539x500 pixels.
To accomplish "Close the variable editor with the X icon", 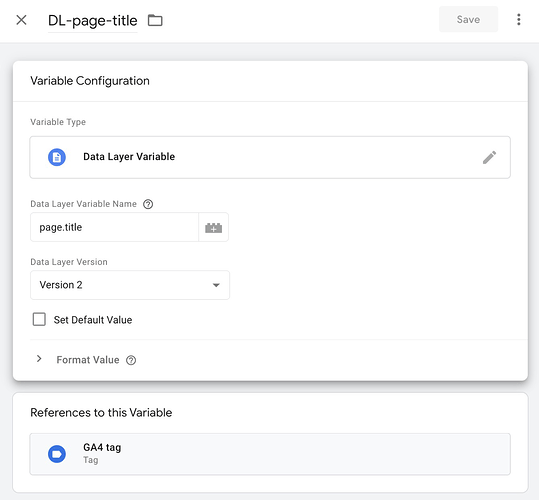I will [x=21, y=20].
